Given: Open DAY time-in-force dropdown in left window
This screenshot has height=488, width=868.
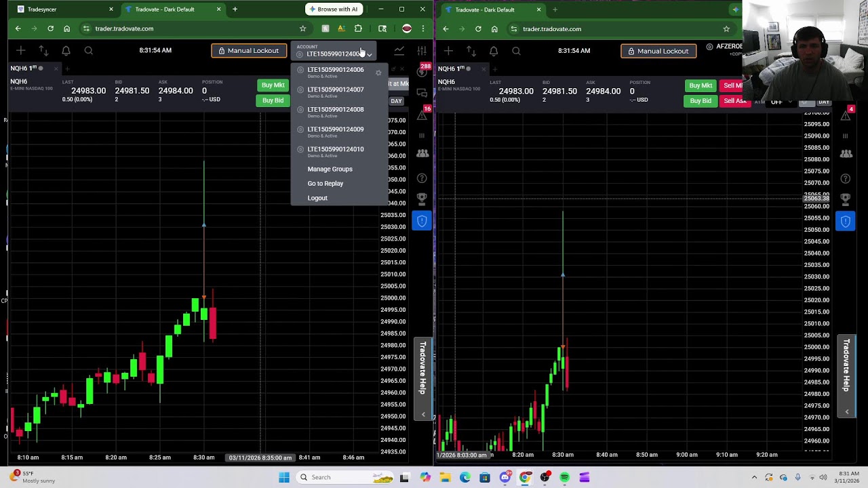Looking at the screenshot, I should (x=396, y=101).
